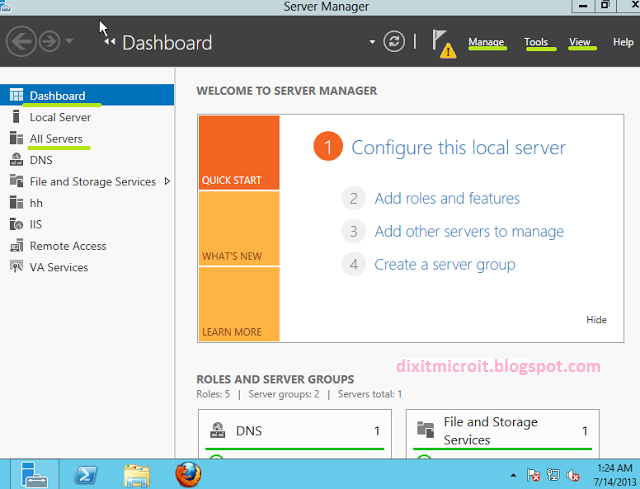Click the IIS icon in sidebar
Screen dimensions: 640x489
click(x=16, y=224)
